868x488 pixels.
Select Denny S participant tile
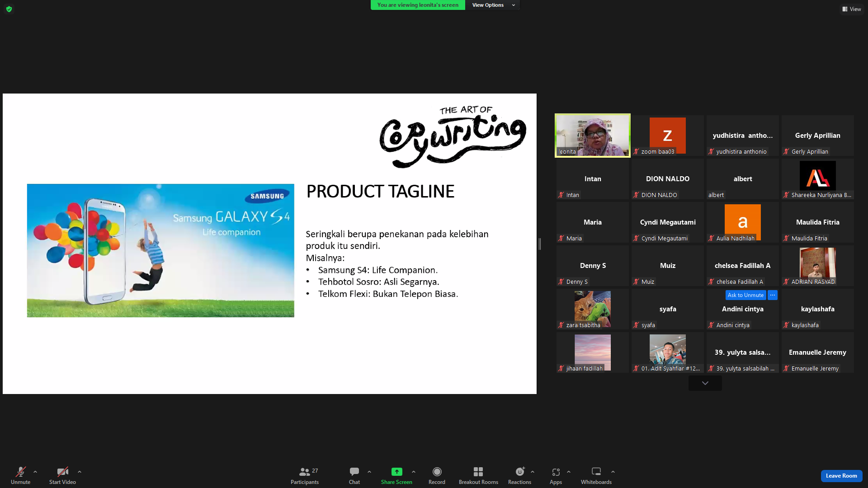593,266
